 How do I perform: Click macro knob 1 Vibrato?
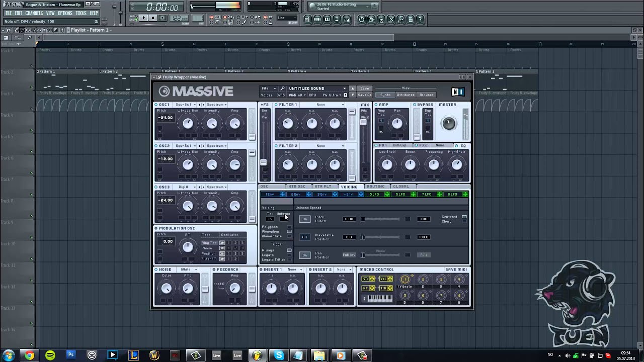pyautogui.click(x=405, y=280)
